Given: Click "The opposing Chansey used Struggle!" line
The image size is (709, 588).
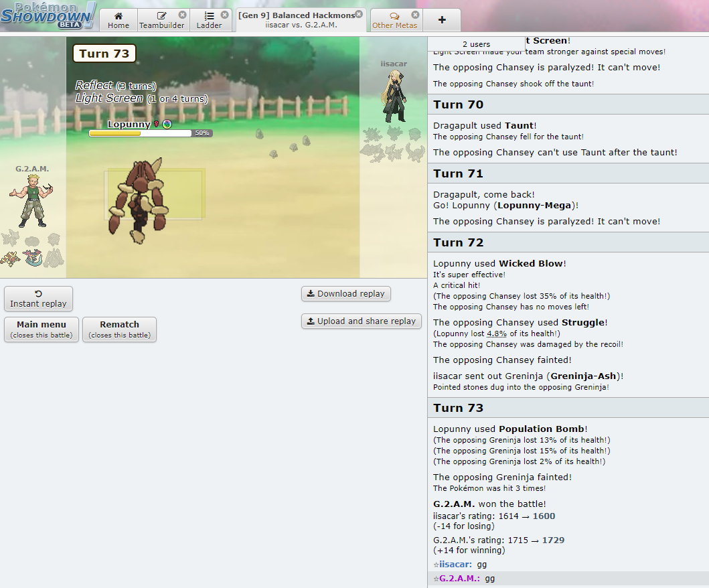Looking at the screenshot, I should pyautogui.click(x=520, y=322).
